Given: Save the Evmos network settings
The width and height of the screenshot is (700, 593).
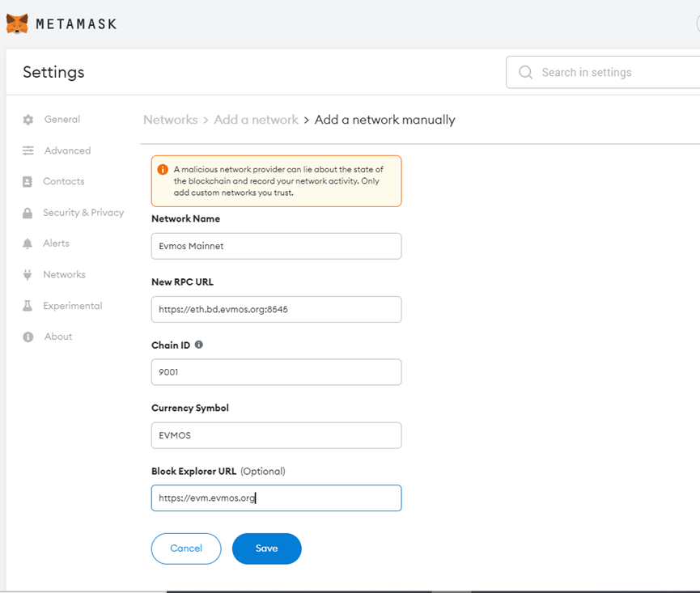Looking at the screenshot, I should pyautogui.click(x=266, y=549).
